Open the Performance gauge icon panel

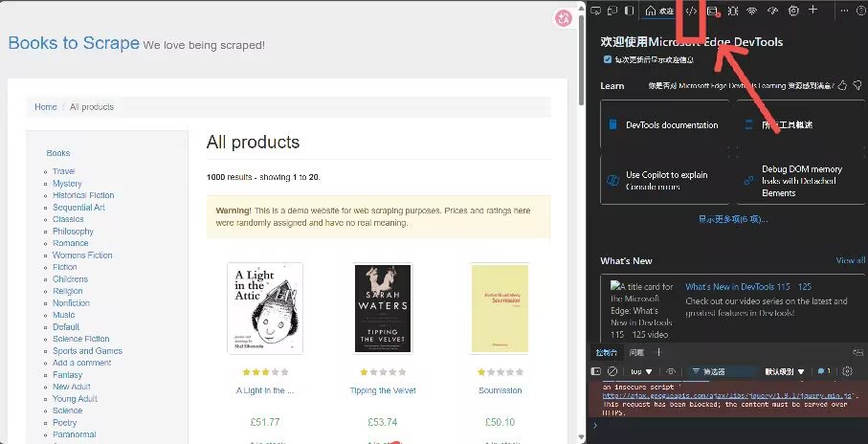tap(773, 11)
